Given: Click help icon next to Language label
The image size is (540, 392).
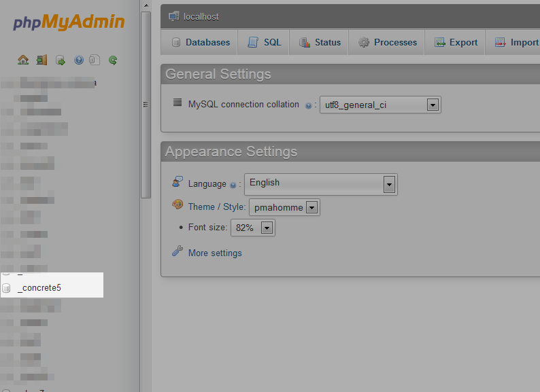Looking at the screenshot, I should (x=233, y=185).
